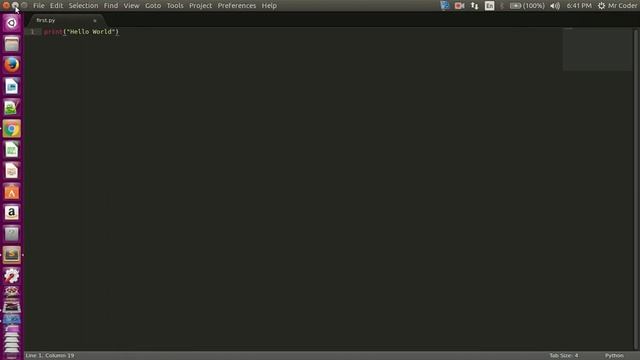Image resolution: width=640 pixels, height=360 pixels.
Task: Click the minimap on the right
Action: [598, 49]
